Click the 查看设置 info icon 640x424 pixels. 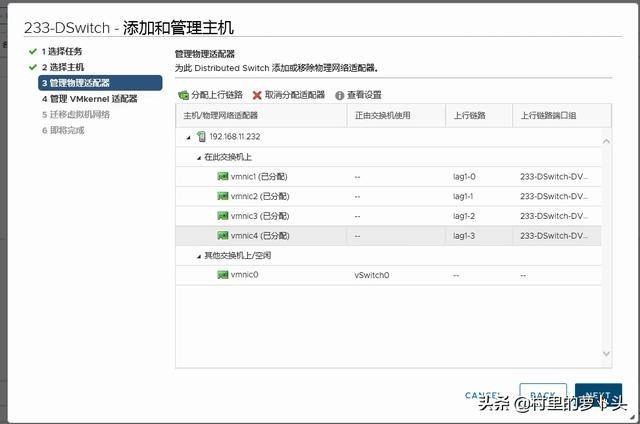[339, 95]
